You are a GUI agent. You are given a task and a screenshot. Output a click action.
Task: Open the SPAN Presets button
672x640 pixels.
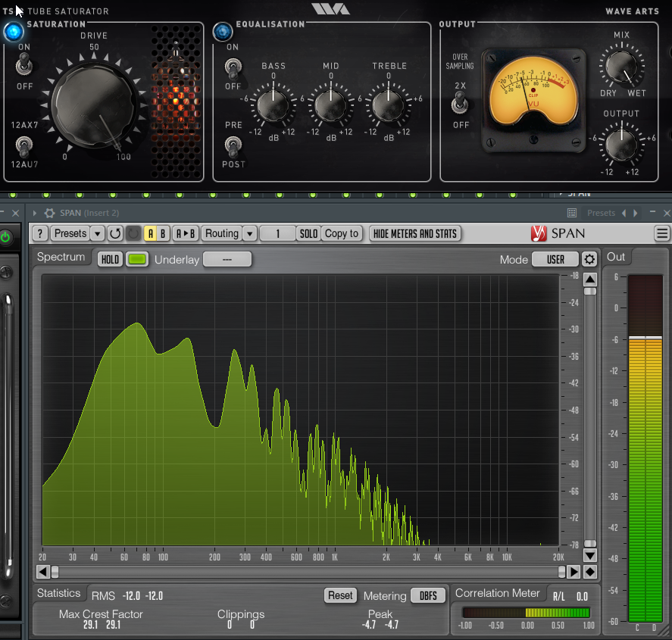(x=70, y=233)
